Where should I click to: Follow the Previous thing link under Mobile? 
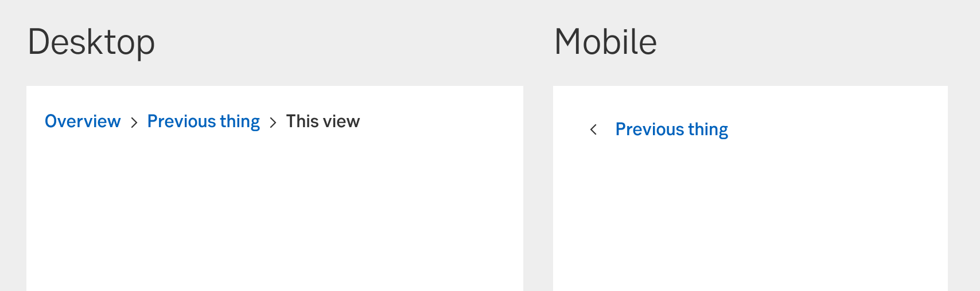click(671, 129)
